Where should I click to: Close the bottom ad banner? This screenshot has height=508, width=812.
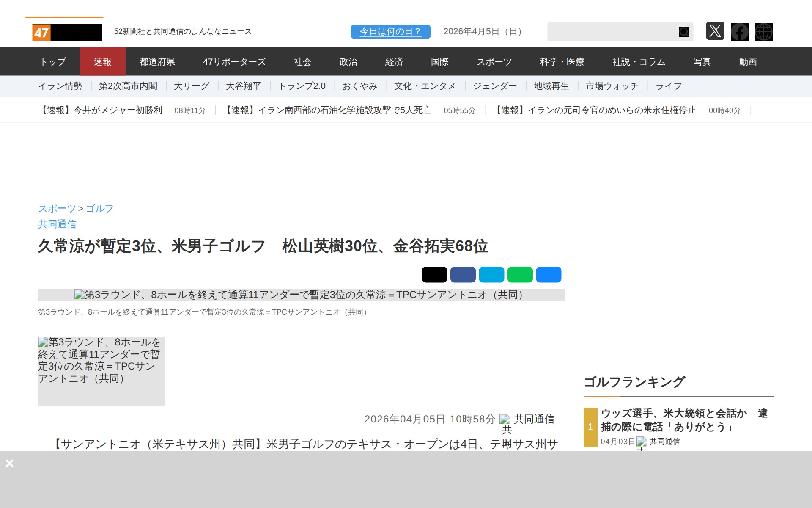(x=9, y=463)
